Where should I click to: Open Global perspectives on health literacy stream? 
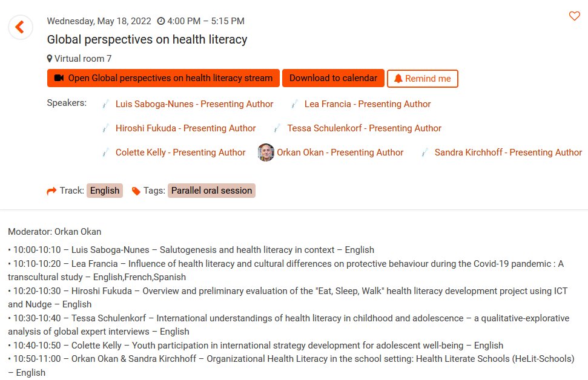163,77
